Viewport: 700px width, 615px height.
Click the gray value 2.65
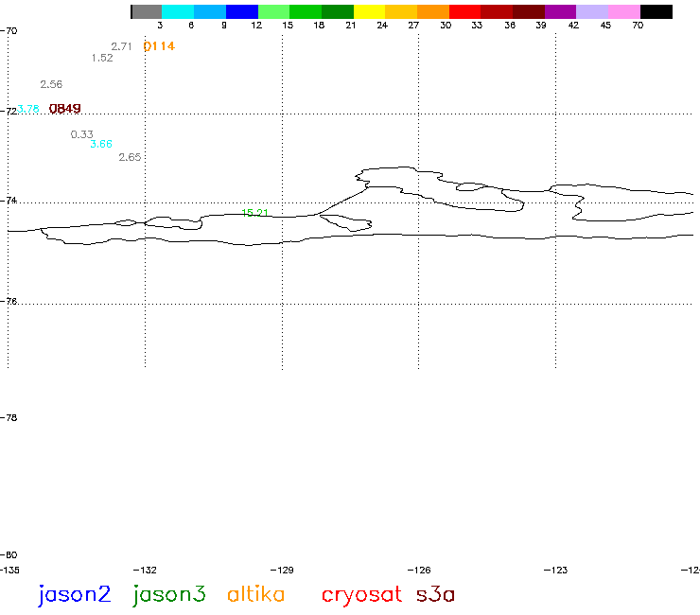[x=130, y=157]
